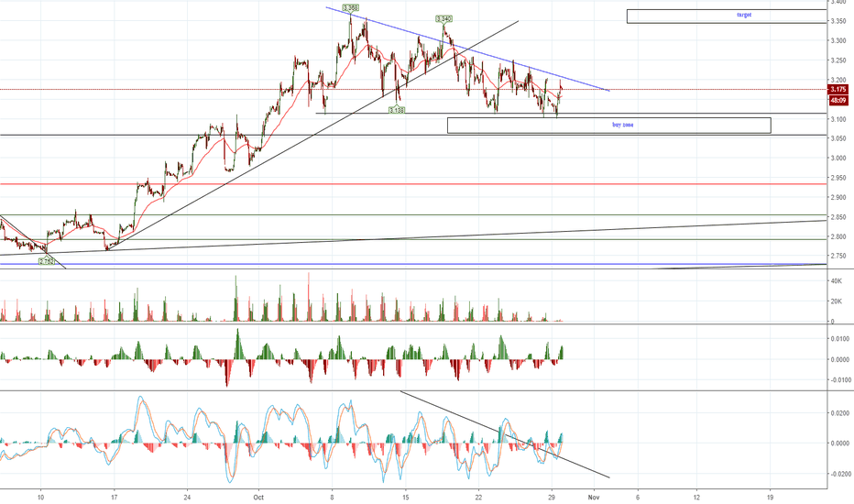Click the 2.900 price axis value
The height and width of the screenshot is (504, 854).
pos(838,198)
